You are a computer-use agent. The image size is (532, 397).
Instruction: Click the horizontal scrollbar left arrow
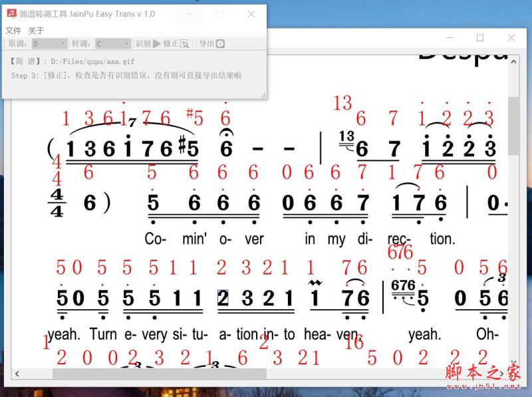coord(17,374)
